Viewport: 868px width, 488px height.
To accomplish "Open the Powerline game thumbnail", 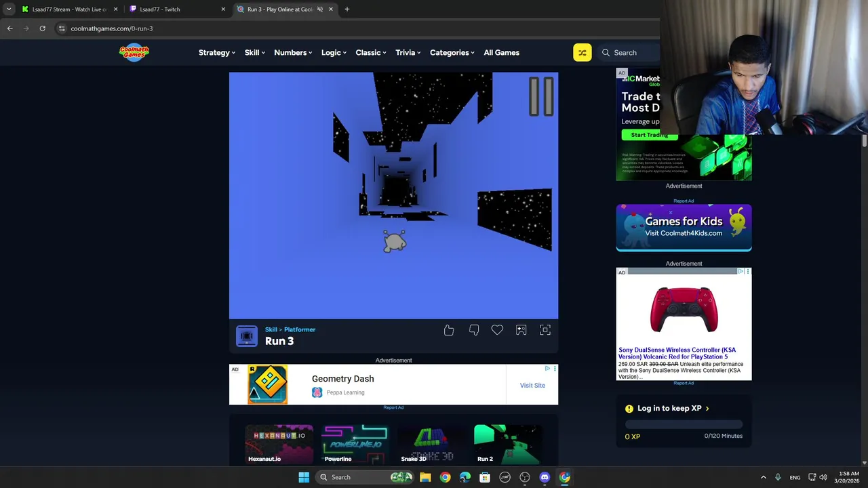I will coord(355,444).
